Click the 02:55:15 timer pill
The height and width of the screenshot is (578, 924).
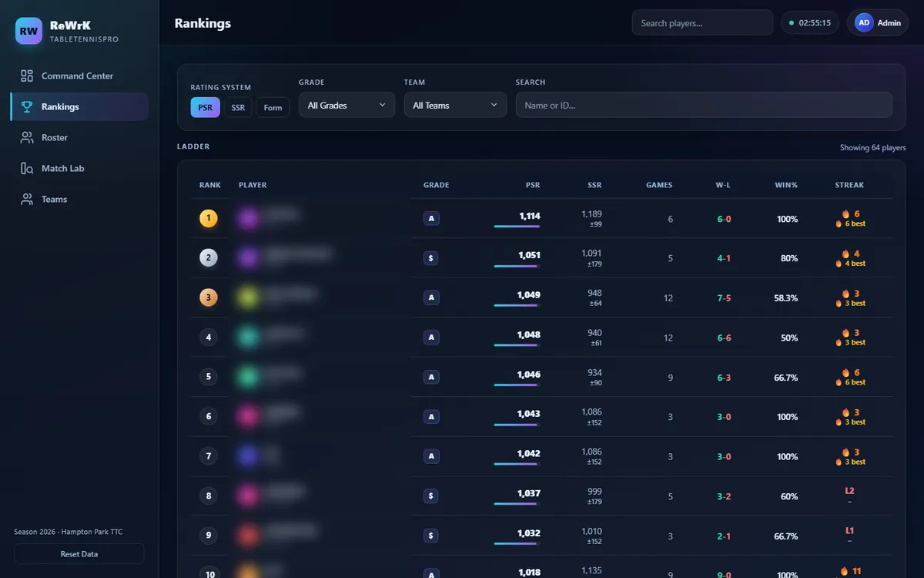tap(810, 22)
